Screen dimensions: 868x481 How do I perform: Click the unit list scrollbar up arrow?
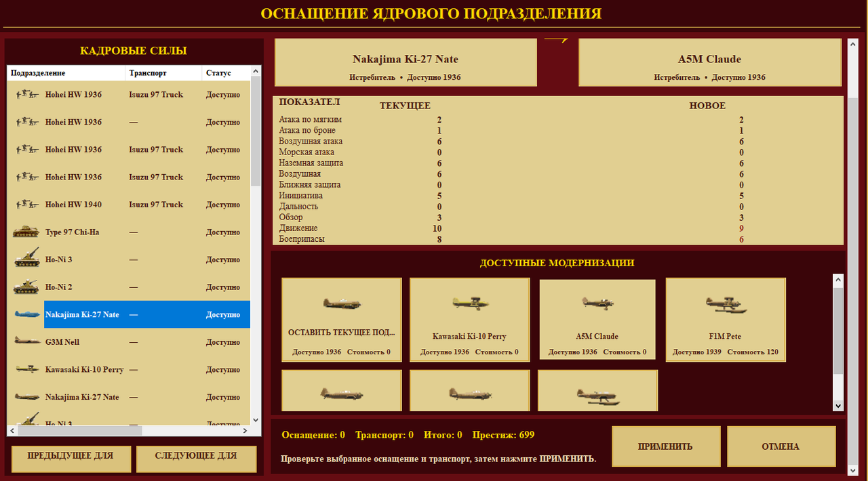pos(256,71)
